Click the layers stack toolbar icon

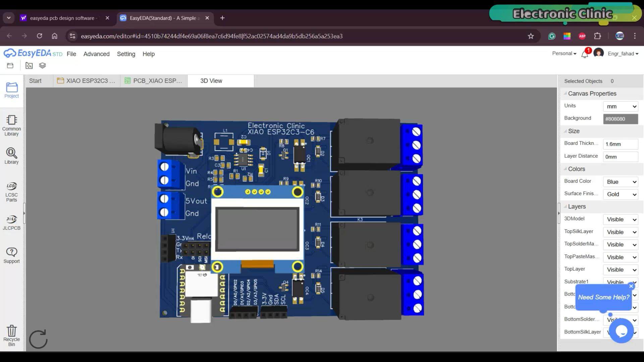(42, 66)
